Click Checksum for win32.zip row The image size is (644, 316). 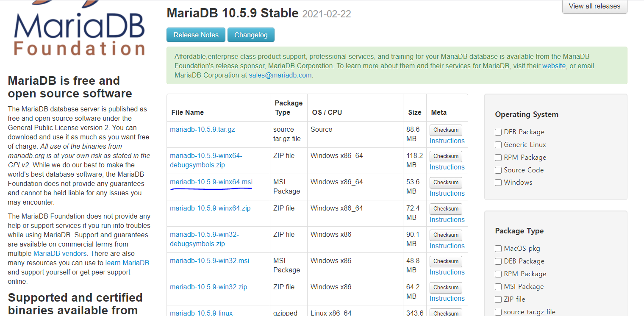point(446,288)
